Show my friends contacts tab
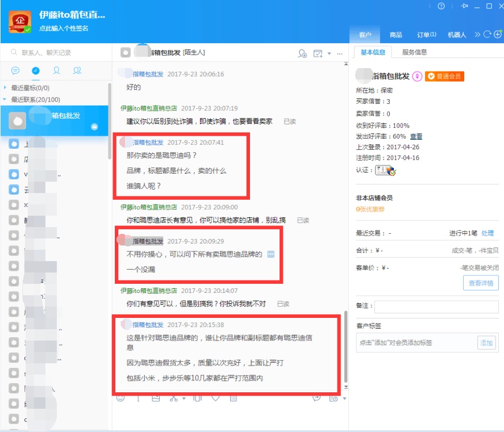 (56, 70)
